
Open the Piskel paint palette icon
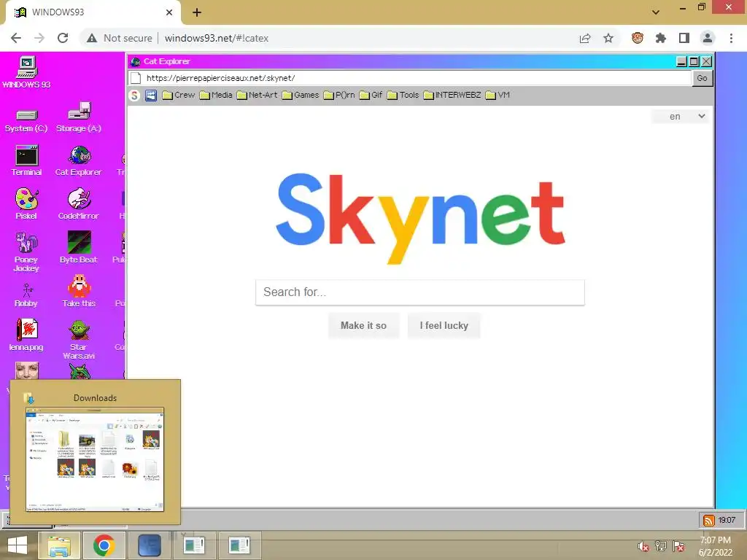click(26, 204)
